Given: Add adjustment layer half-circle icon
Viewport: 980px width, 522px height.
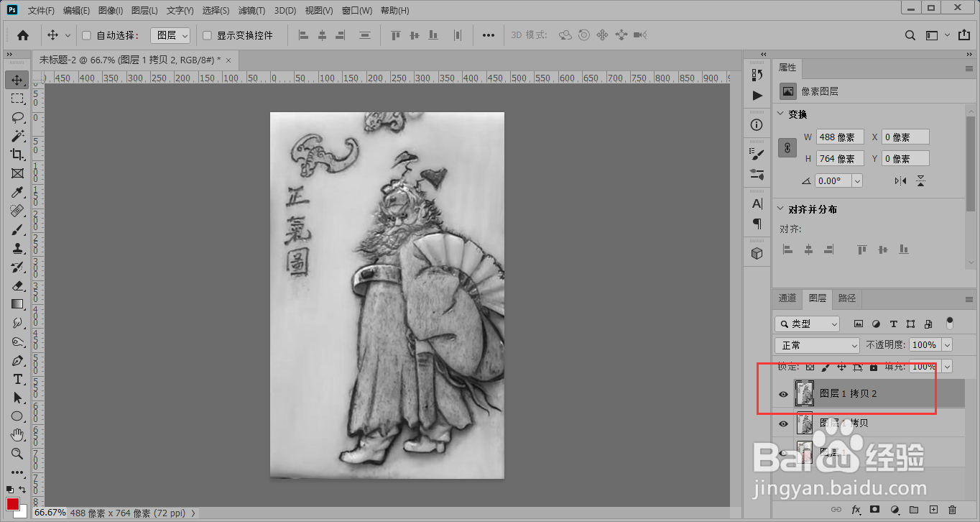Looking at the screenshot, I should pos(895,510).
